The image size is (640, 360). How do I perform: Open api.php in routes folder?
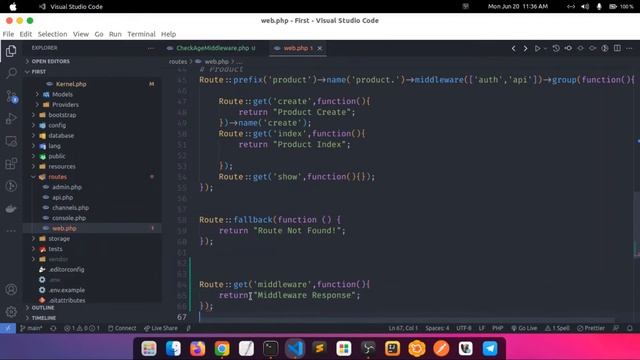tap(62, 198)
